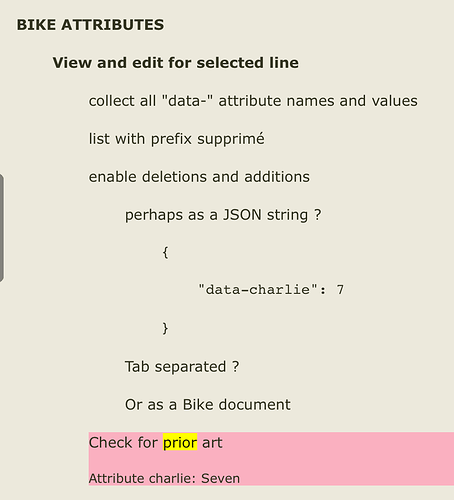Viewport: 454px width, 500px height.
Task: Click the "data-charlie": 7 code line
Action: tap(271, 290)
